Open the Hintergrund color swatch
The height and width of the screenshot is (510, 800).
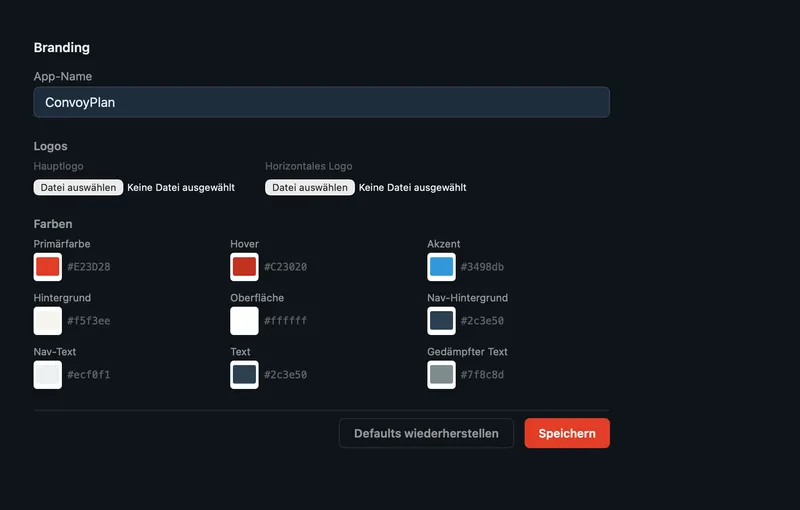tap(47, 321)
